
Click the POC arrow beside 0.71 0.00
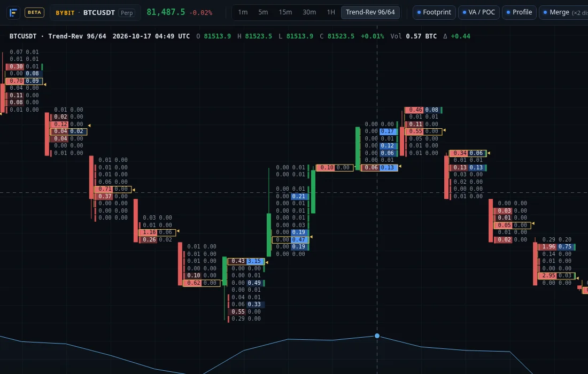pyautogui.click(x=134, y=190)
